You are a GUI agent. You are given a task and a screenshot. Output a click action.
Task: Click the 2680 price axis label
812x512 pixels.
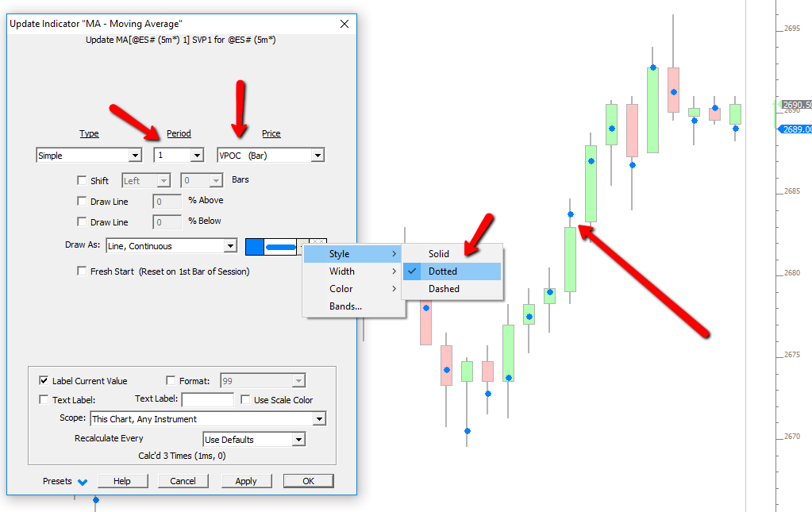(x=792, y=273)
